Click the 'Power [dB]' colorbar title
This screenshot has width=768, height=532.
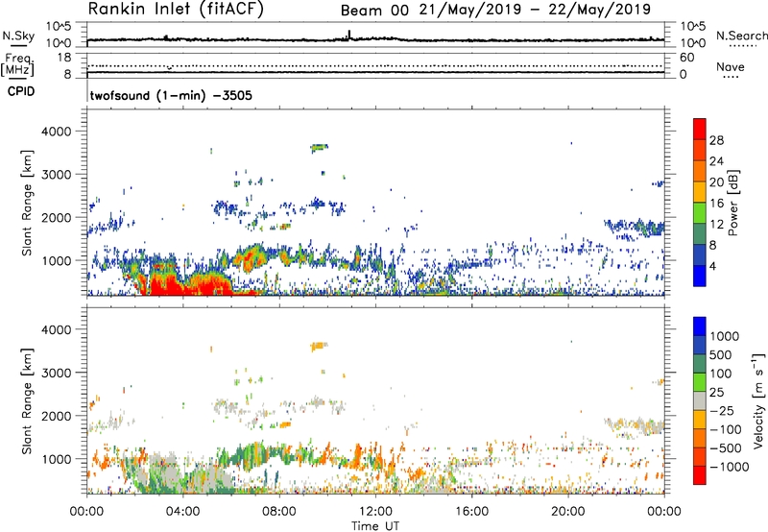[x=733, y=203]
